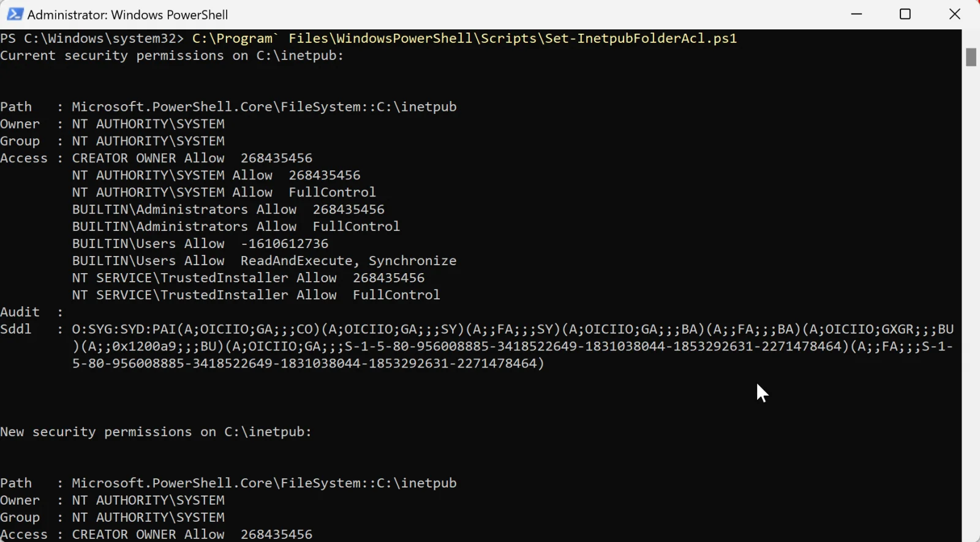Maximize the PowerShell window

click(x=905, y=14)
